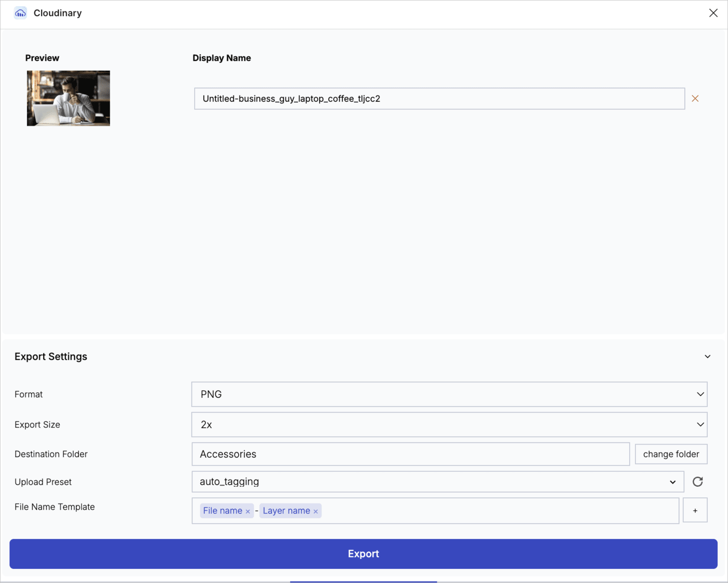Click the Format label

(29, 394)
